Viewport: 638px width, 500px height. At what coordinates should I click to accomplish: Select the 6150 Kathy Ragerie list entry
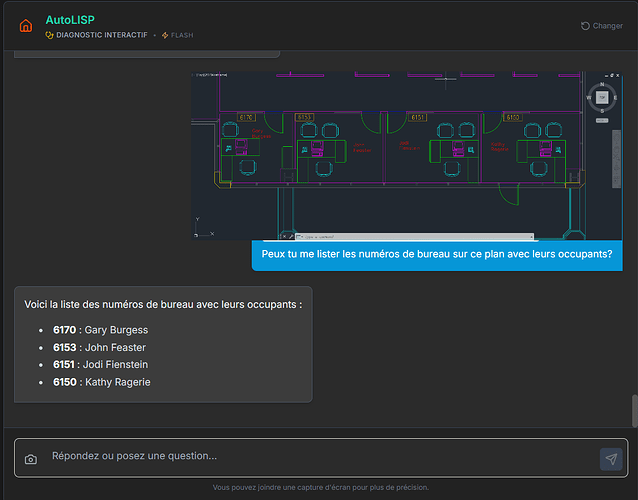[101, 382]
